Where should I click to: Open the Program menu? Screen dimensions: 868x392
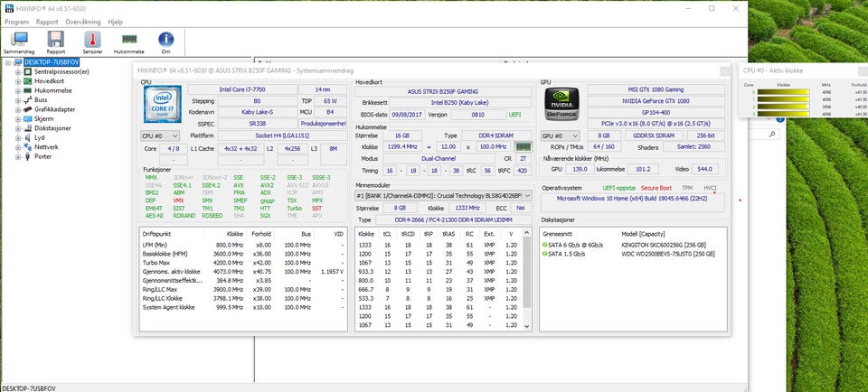click(16, 22)
